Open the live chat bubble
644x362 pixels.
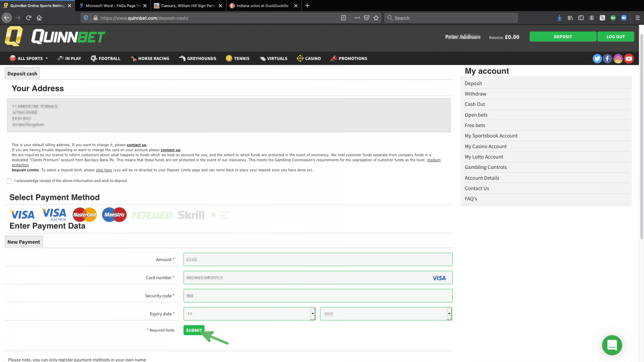point(612,345)
